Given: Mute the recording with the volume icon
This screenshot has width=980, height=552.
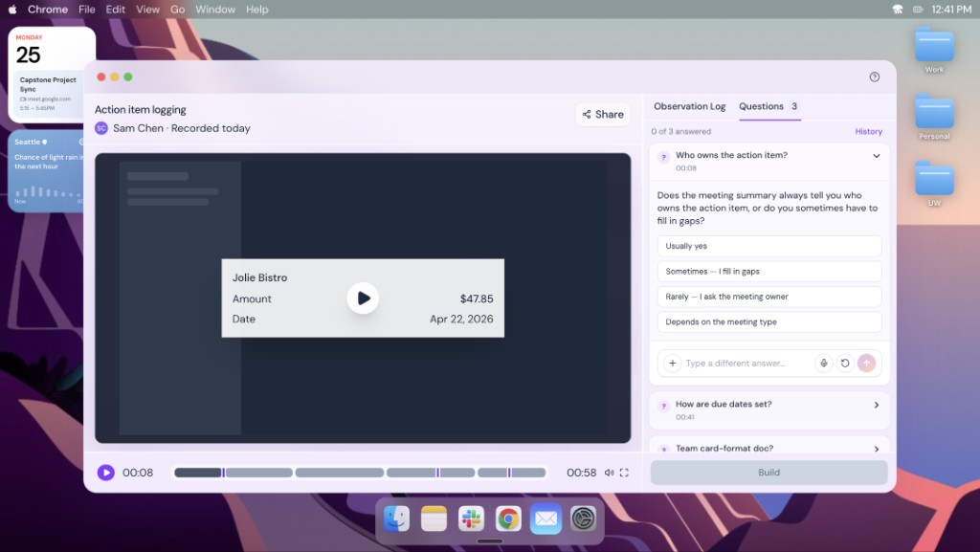Looking at the screenshot, I should [609, 473].
